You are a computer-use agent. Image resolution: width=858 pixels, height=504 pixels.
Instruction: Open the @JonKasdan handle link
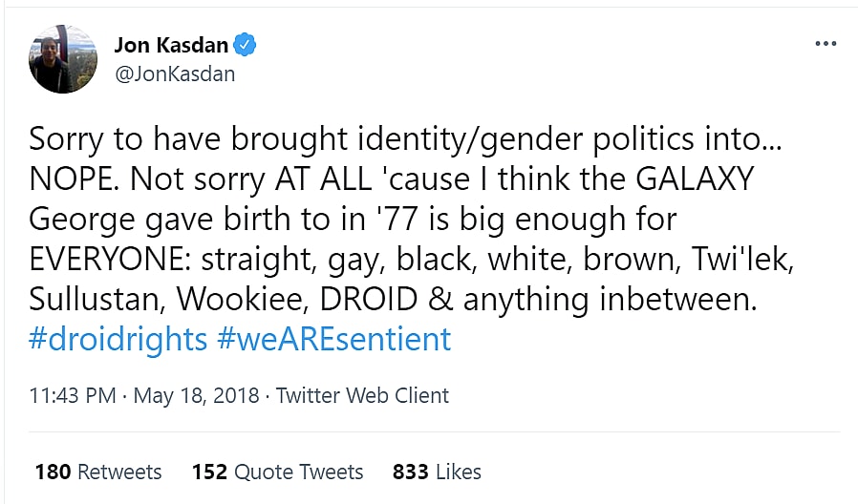pos(174,73)
